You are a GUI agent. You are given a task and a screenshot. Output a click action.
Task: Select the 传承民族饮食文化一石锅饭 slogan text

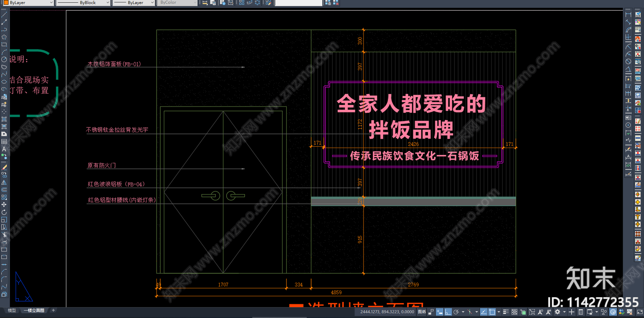415,156
